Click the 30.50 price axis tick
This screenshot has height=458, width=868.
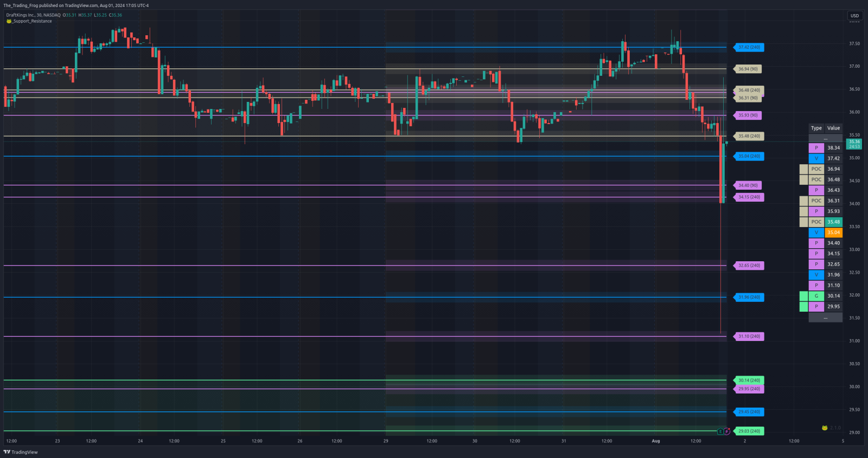(854, 364)
